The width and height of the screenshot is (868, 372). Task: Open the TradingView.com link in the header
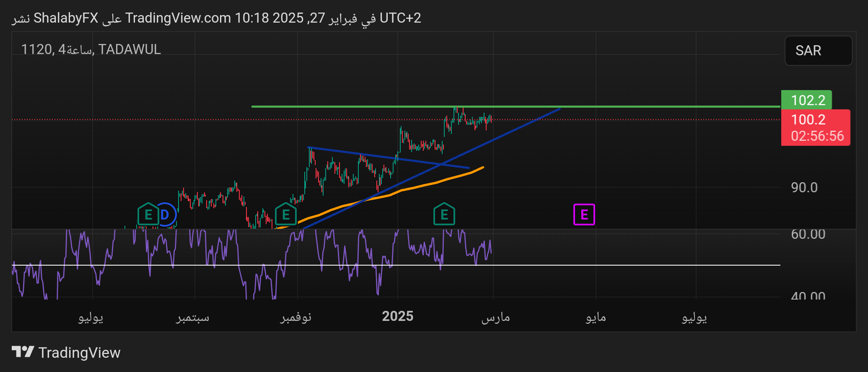tap(178, 18)
